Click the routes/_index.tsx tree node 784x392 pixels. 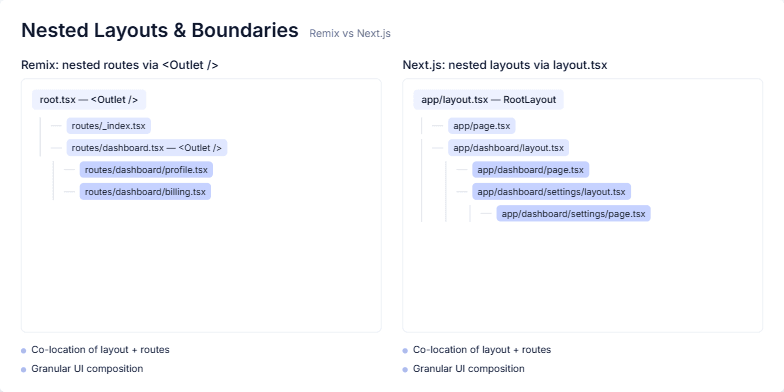(x=108, y=126)
